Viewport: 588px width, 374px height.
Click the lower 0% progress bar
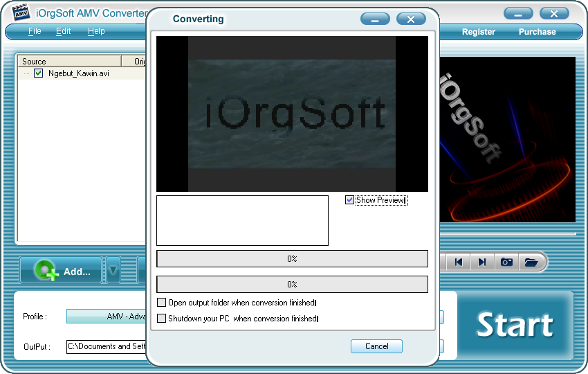click(292, 284)
